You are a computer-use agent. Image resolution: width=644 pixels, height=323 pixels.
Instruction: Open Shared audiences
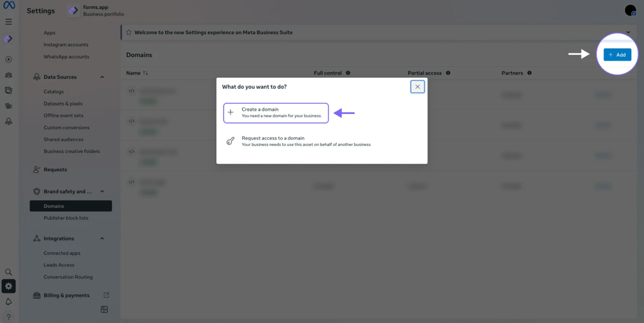63,140
